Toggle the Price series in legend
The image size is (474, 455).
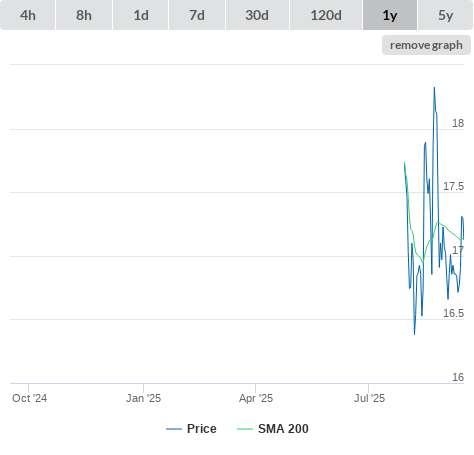point(202,429)
